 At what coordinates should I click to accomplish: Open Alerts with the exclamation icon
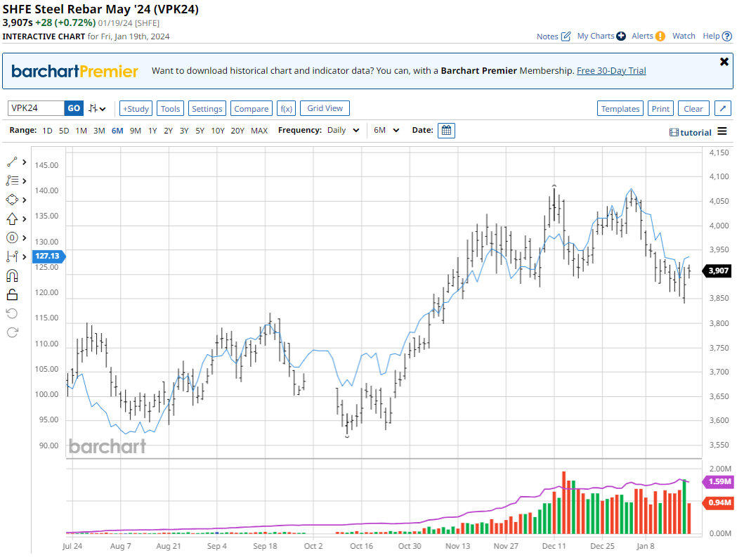pyautogui.click(x=660, y=37)
